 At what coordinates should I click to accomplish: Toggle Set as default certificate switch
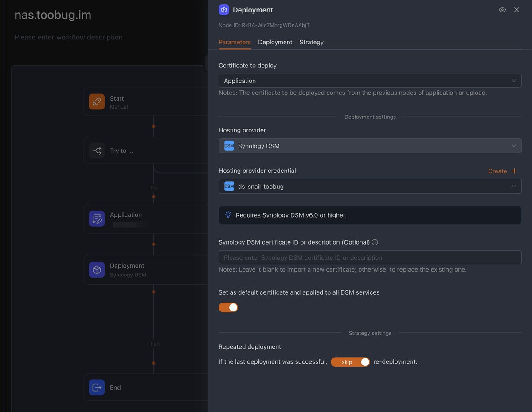coord(228,307)
